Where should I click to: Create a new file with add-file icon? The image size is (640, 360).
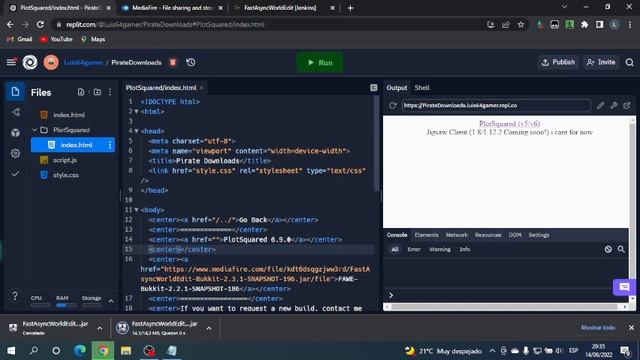click(81, 92)
